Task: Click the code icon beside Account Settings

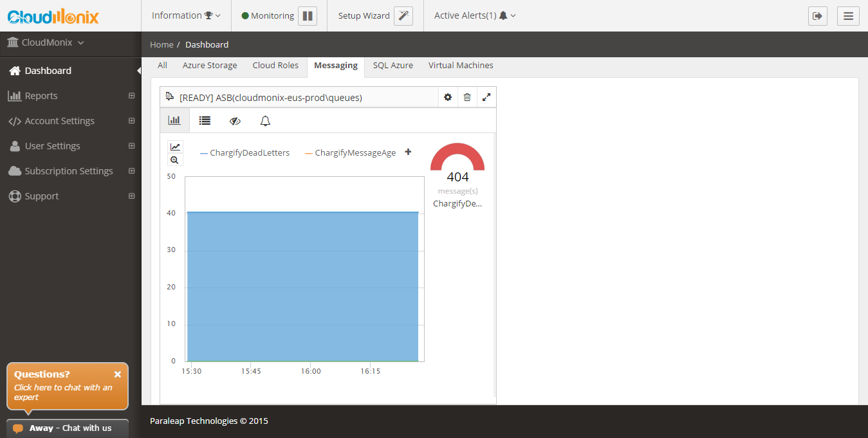Action: (14, 121)
